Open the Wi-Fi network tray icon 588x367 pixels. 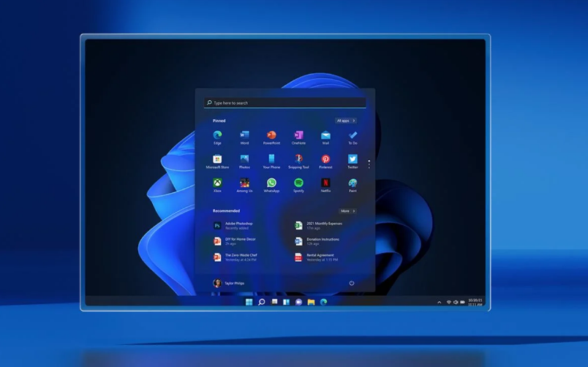pyautogui.click(x=449, y=302)
